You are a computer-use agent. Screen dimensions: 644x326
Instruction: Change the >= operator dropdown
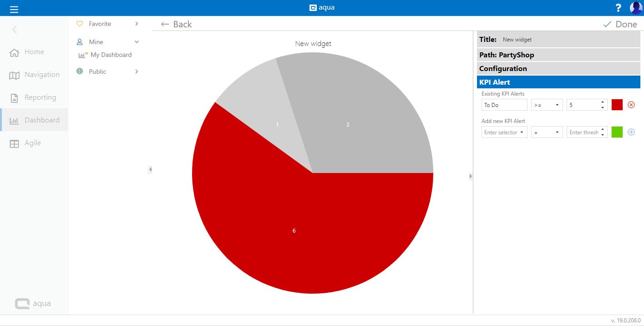547,105
